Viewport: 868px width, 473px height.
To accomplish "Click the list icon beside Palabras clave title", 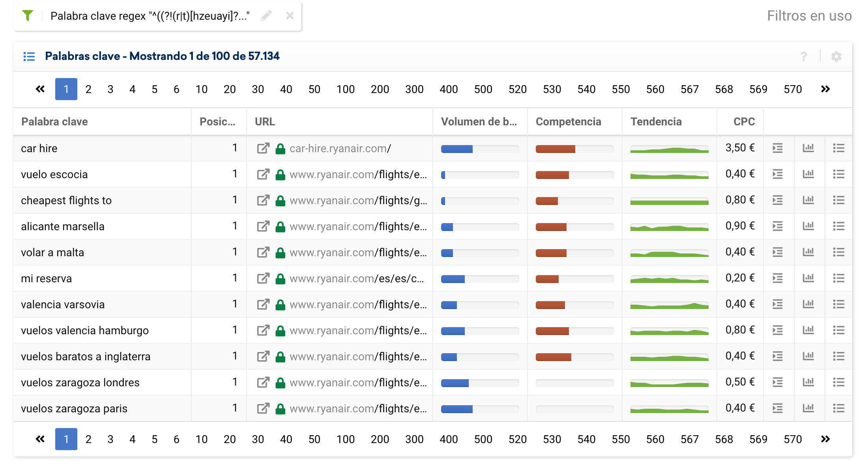I will [x=29, y=56].
